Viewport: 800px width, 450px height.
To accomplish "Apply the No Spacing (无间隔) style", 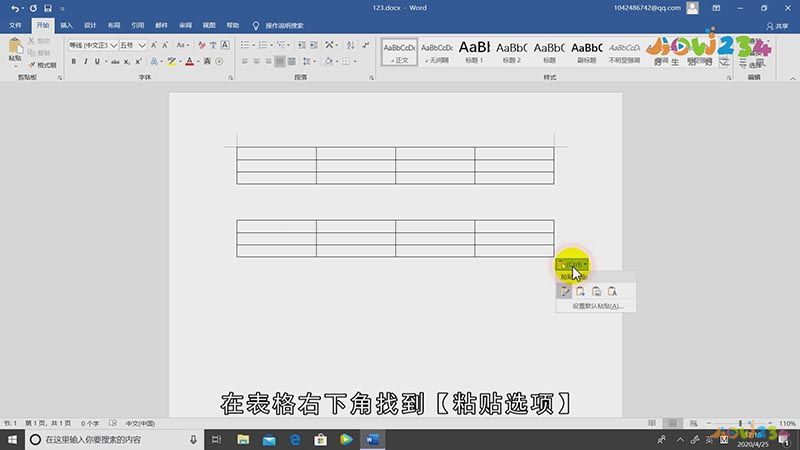I will pos(437,52).
